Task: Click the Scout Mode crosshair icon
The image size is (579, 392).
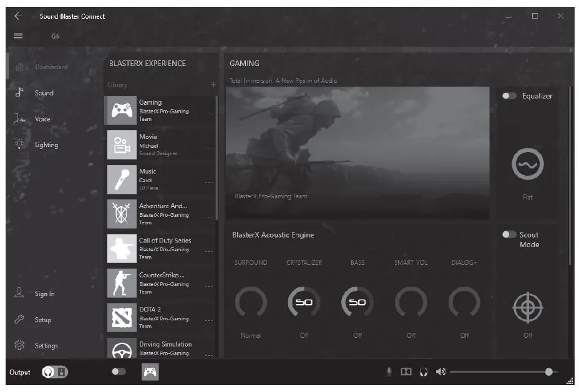Action: [528, 307]
